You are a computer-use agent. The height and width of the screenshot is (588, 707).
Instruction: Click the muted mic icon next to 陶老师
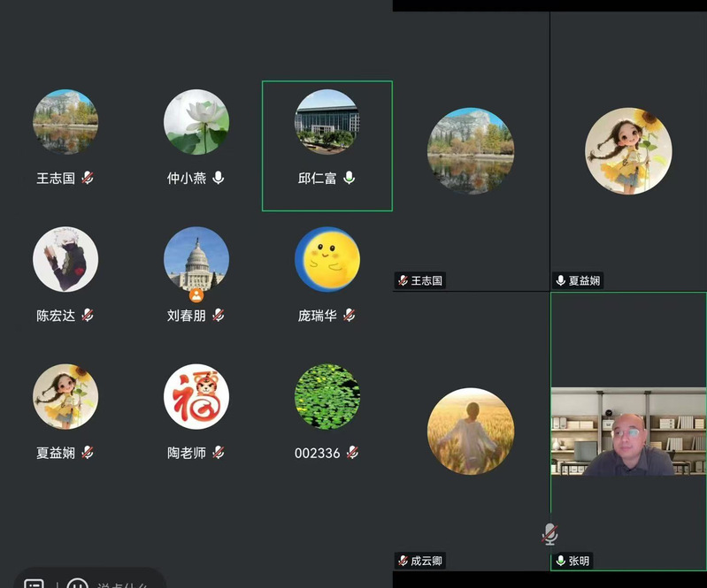point(219,453)
